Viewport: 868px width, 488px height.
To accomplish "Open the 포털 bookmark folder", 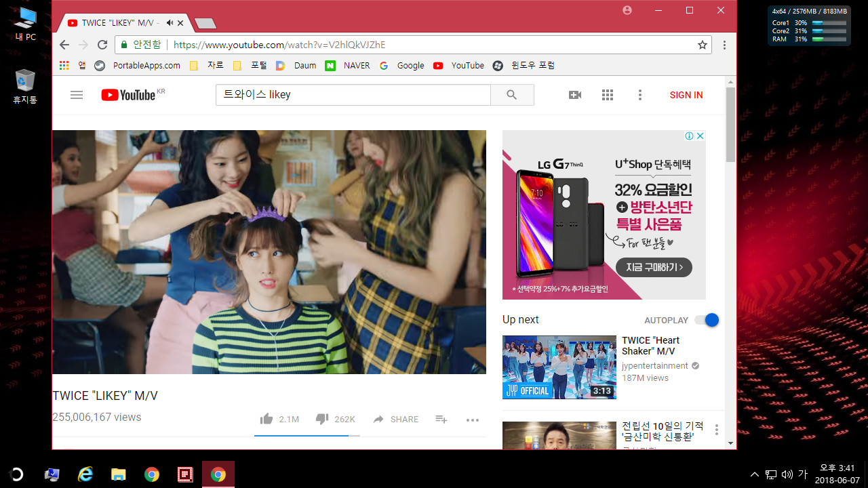I will 250,66.
